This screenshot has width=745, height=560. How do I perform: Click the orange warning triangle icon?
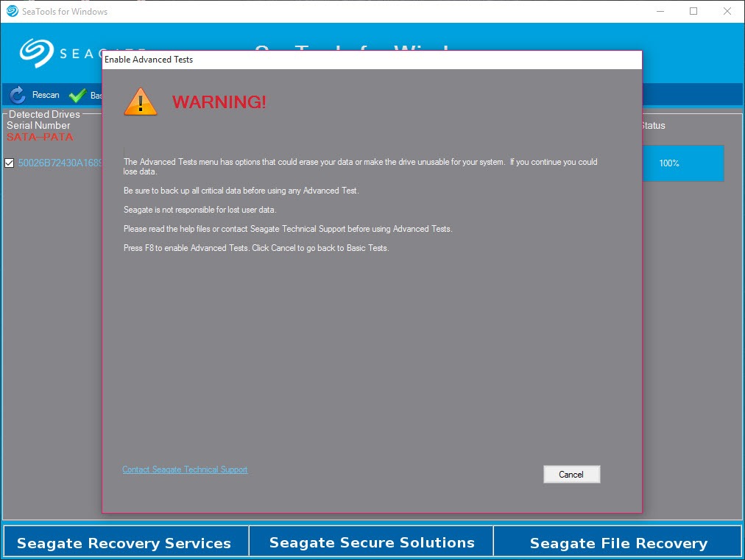click(x=140, y=102)
